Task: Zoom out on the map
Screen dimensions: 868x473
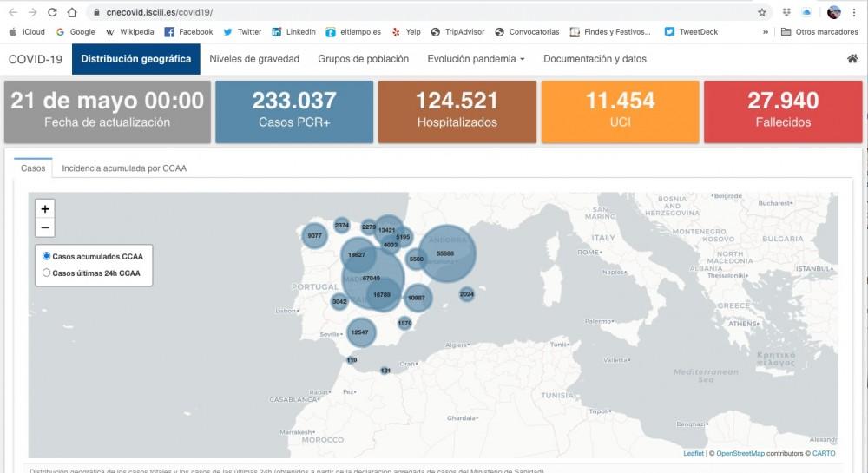Action: [45, 228]
